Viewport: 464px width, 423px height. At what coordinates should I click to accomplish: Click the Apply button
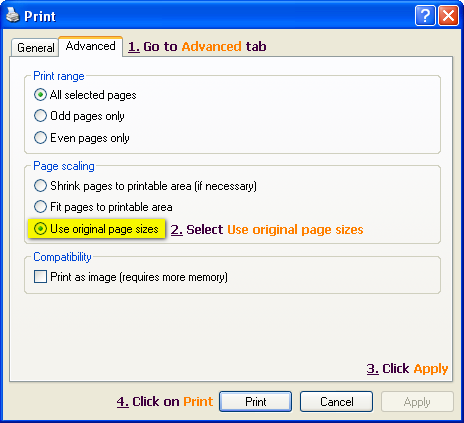[417, 402]
